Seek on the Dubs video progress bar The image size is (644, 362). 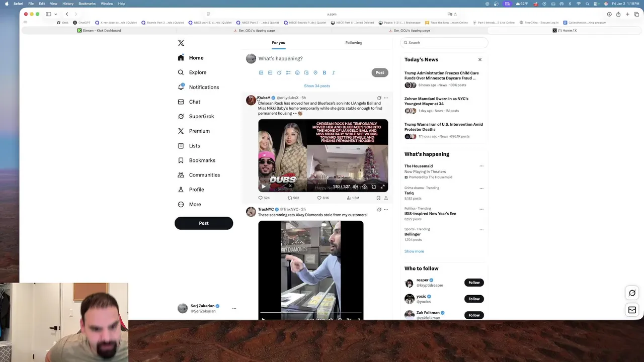coord(323,179)
